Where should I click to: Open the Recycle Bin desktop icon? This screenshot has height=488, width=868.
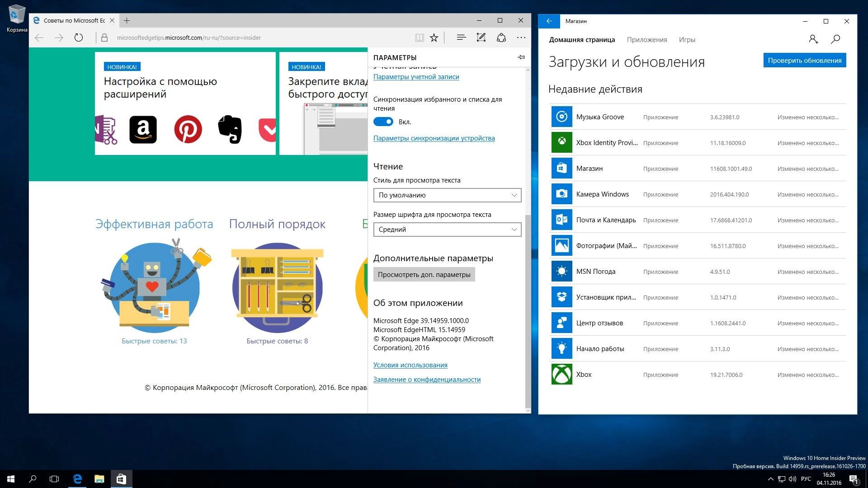click(x=17, y=19)
